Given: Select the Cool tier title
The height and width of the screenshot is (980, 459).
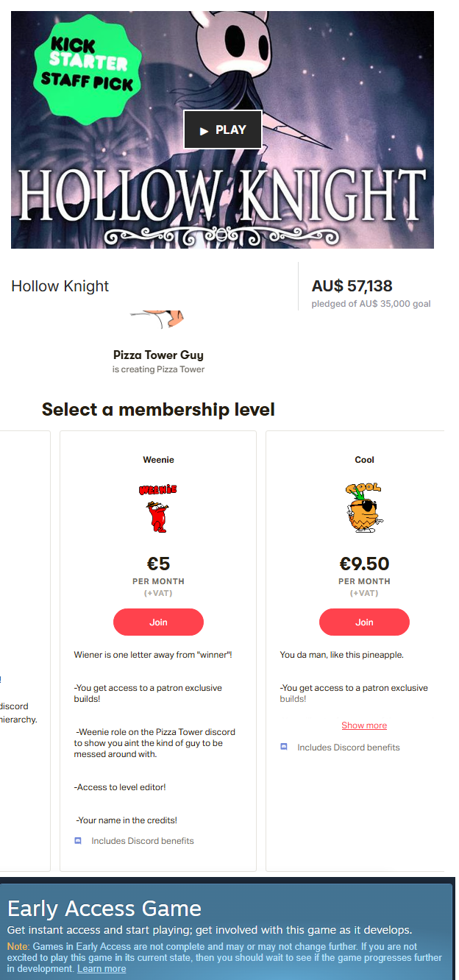Looking at the screenshot, I should 364,460.
